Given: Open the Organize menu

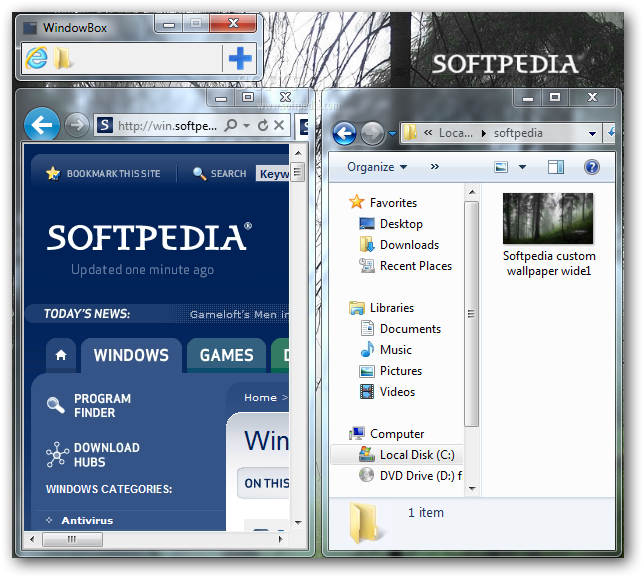Looking at the screenshot, I should click(x=377, y=167).
